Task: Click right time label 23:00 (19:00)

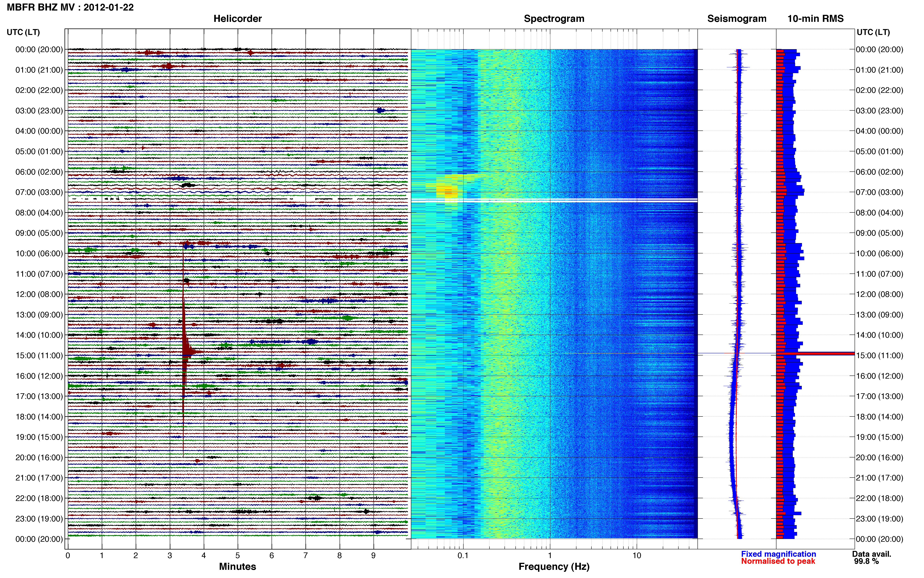Action: 879,519
